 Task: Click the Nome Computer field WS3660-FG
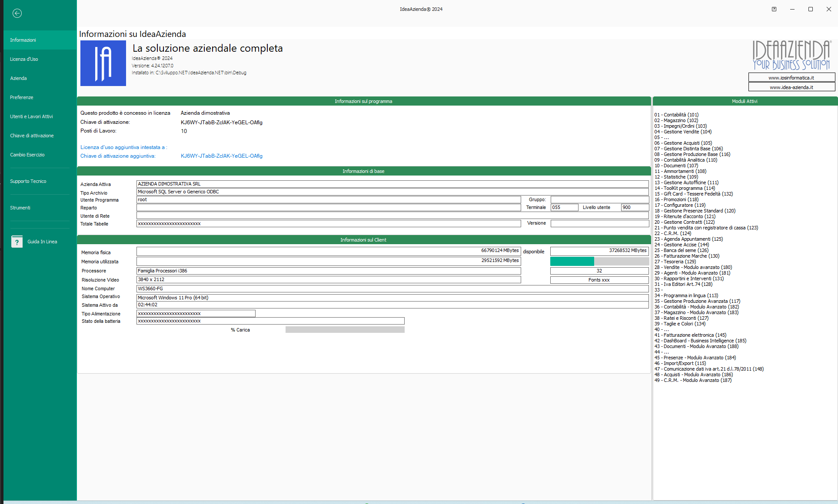tap(392, 288)
